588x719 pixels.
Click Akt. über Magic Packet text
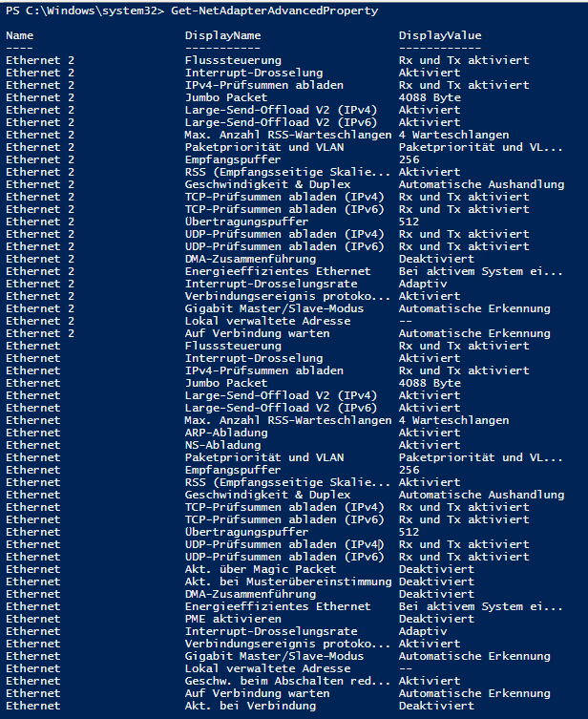pos(261,569)
